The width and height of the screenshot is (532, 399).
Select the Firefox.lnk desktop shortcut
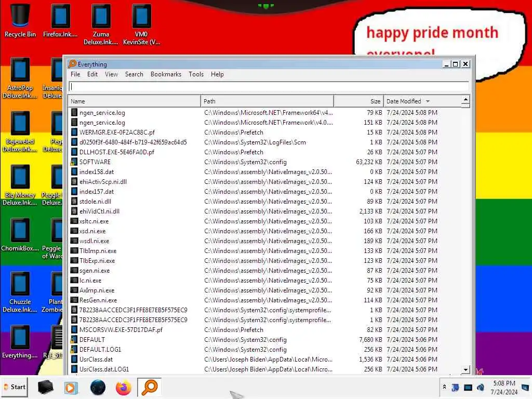(60, 20)
